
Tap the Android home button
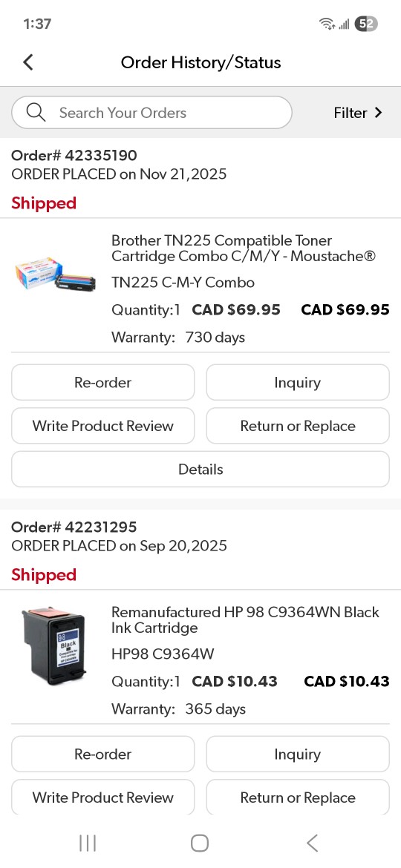click(x=200, y=843)
